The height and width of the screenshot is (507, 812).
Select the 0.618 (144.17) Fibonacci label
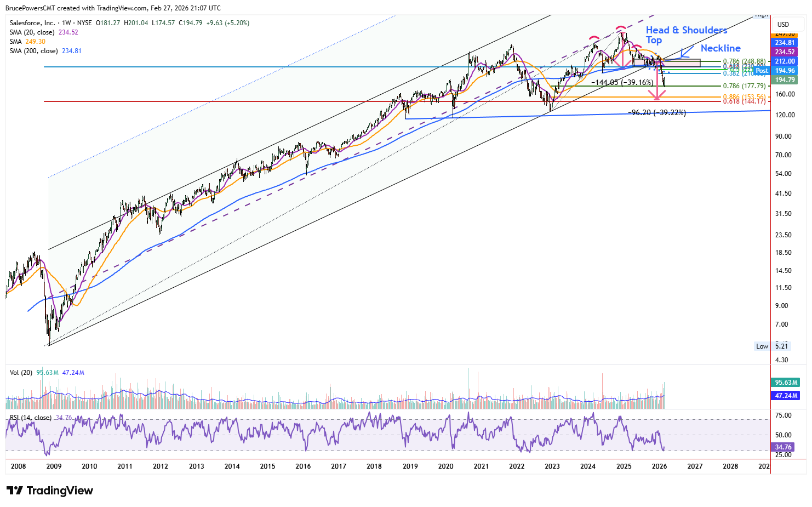(x=744, y=101)
